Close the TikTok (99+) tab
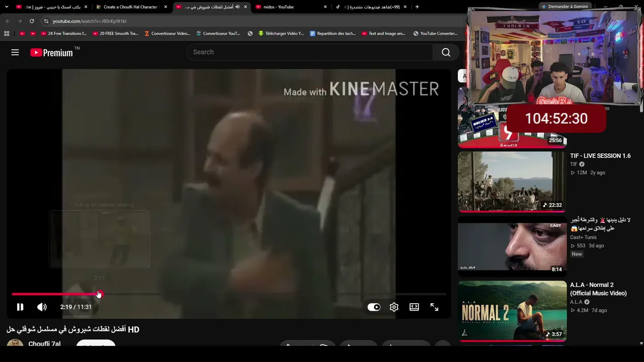Screen dimensions: 644x362 click(x=405, y=7)
